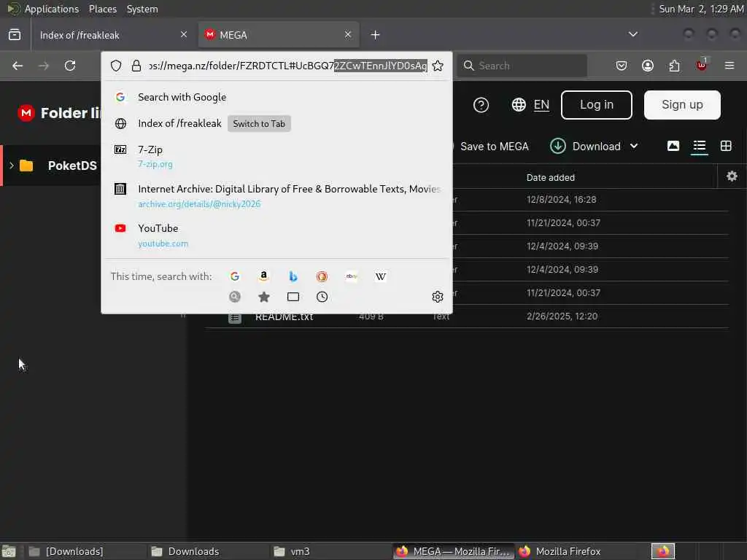This screenshot has width=747, height=560.
Task: Click the uBlock Origin toolbar icon
Action: [x=702, y=66]
